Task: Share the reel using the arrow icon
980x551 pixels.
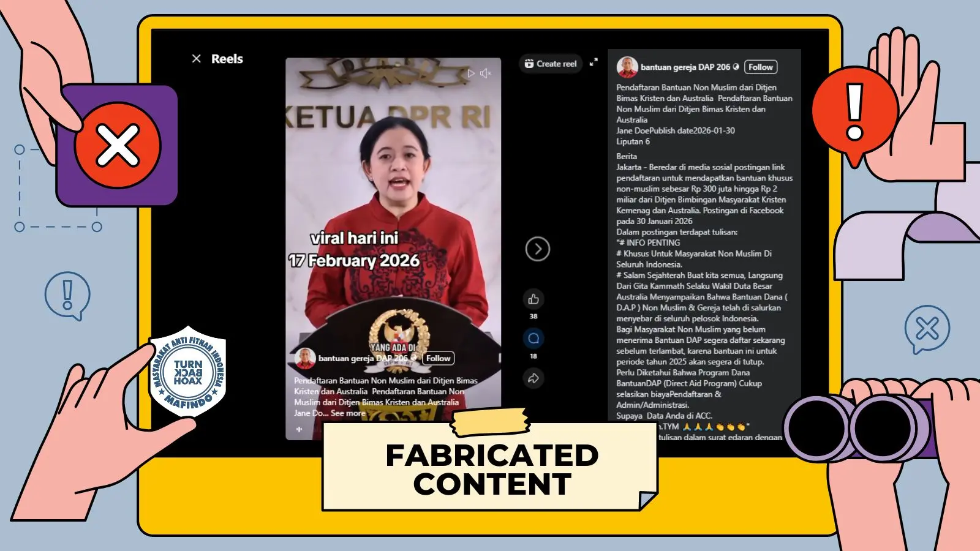Action: pos(533,378)
